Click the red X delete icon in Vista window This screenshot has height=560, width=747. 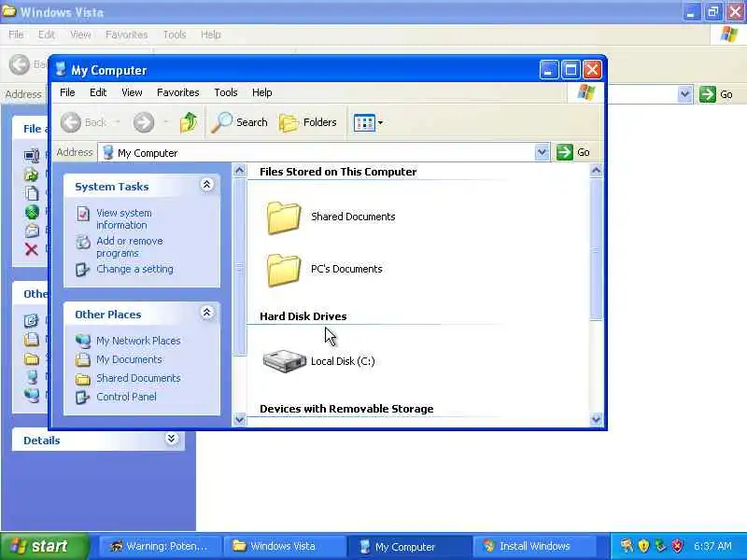32,249
